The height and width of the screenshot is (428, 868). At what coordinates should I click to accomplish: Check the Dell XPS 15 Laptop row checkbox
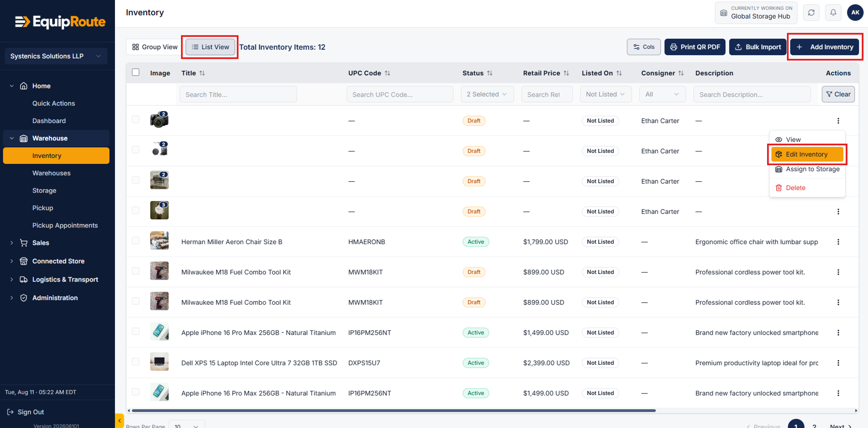(136, 361)
